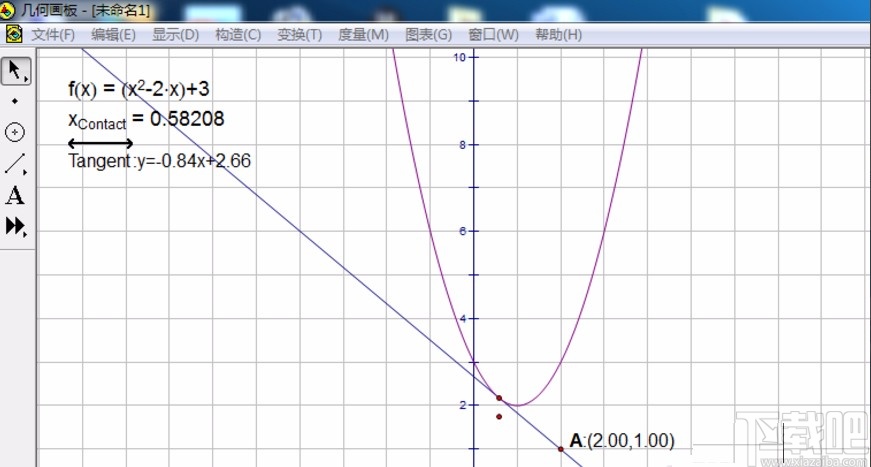871x467 pixels.
Task: Select the Straightedge line tool
Action: point(15,164)
